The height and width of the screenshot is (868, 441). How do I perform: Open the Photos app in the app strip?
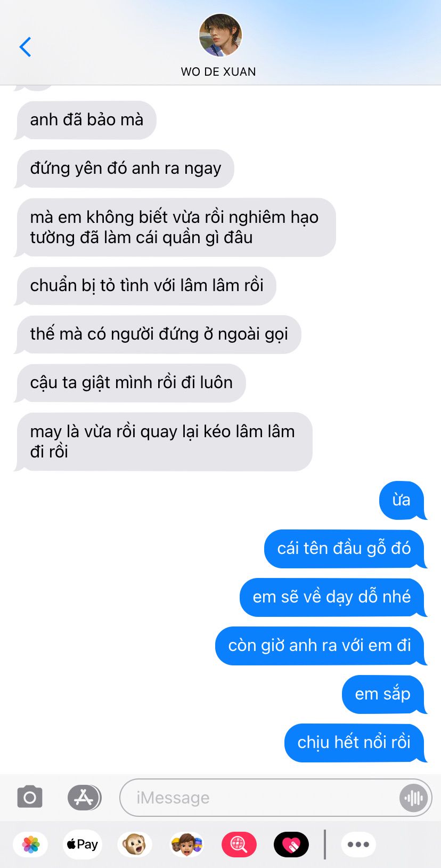click(31, 845)
